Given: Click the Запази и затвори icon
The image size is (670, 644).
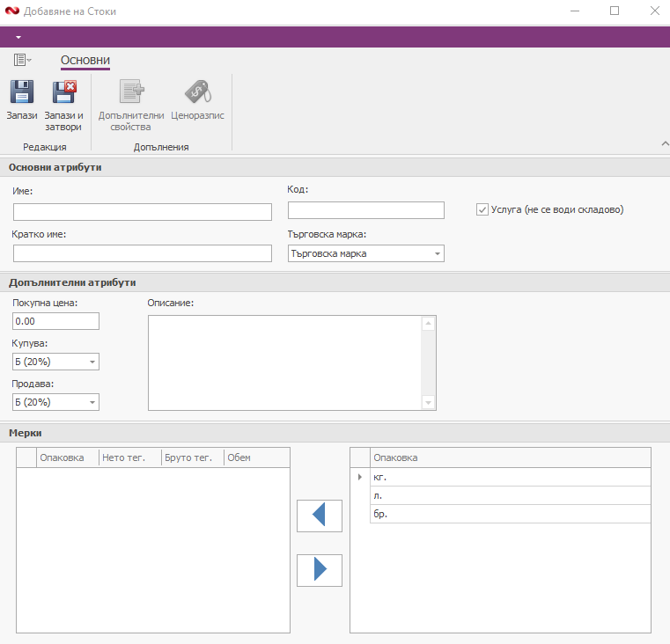Looking at the screenshot, I should pyautogui.click(x=63, y=93).
